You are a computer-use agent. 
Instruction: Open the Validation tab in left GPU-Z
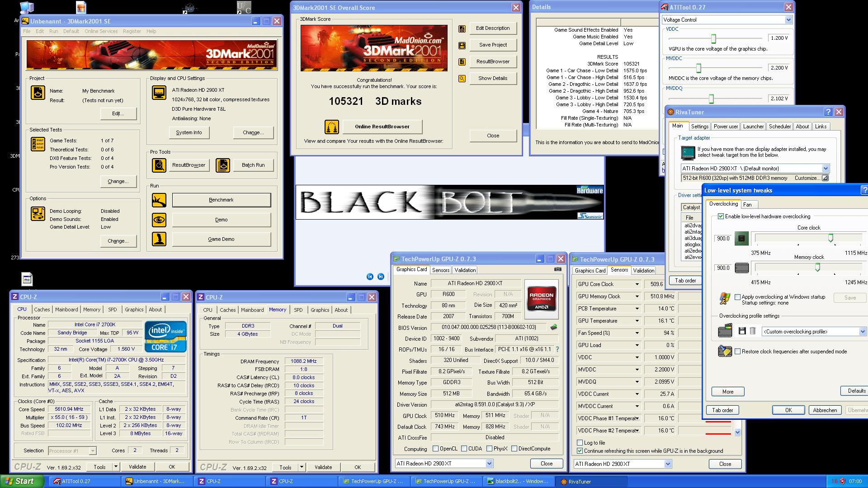coord(465,270)
